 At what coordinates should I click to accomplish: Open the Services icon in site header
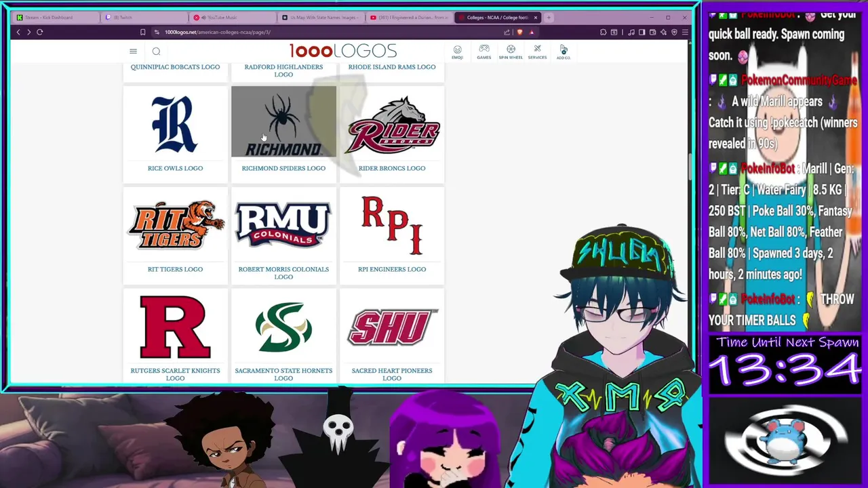(x=537, y=52)
